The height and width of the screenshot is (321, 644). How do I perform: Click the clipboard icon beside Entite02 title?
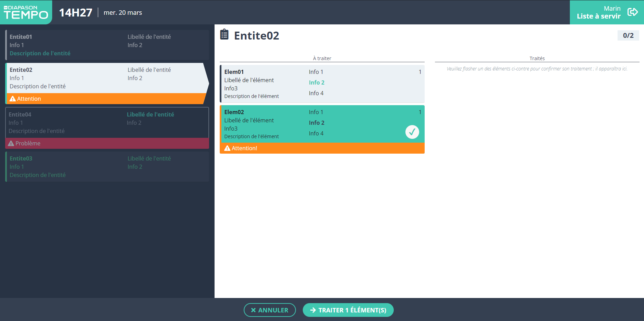224,35
